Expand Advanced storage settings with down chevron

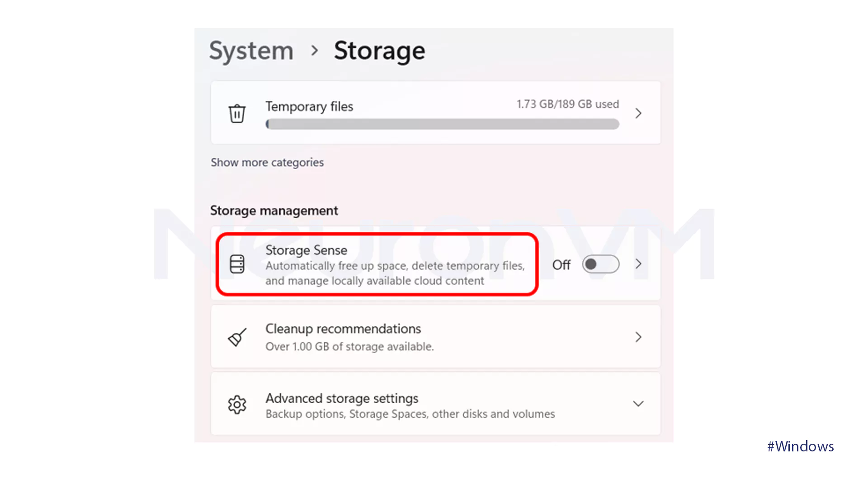(x=638, y=404)
